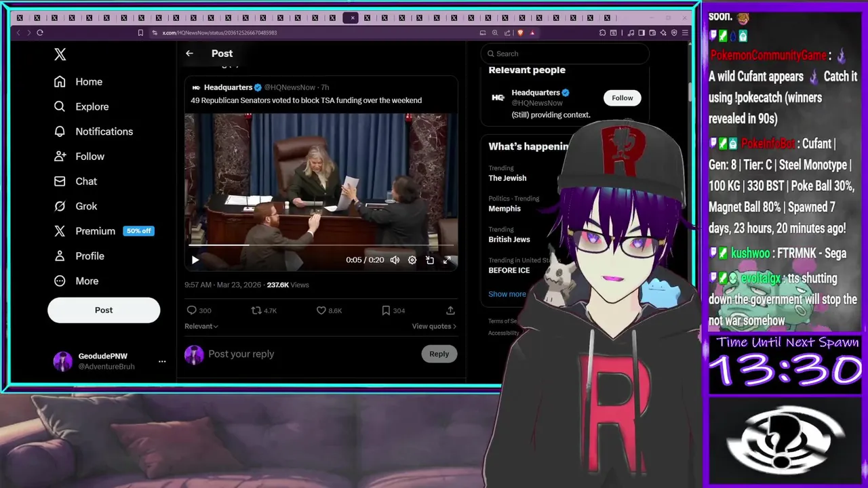Click the Accessibility footer link
Screen dimensions: 868x488
(x=503, y=333)
